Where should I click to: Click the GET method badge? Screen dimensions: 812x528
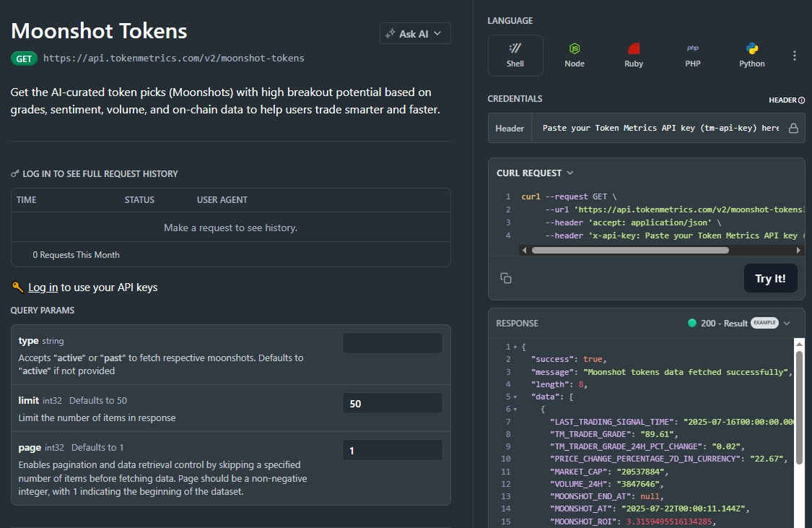[24, 59]
